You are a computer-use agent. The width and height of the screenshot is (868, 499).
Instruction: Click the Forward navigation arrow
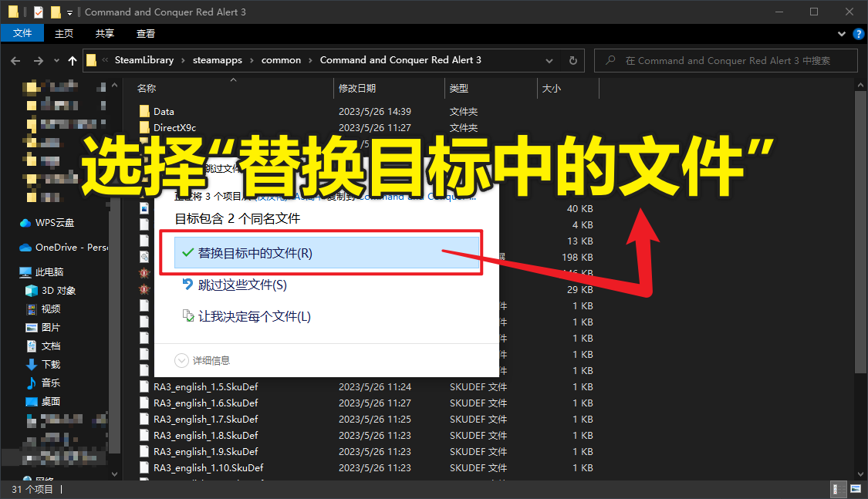coord(39,61)
